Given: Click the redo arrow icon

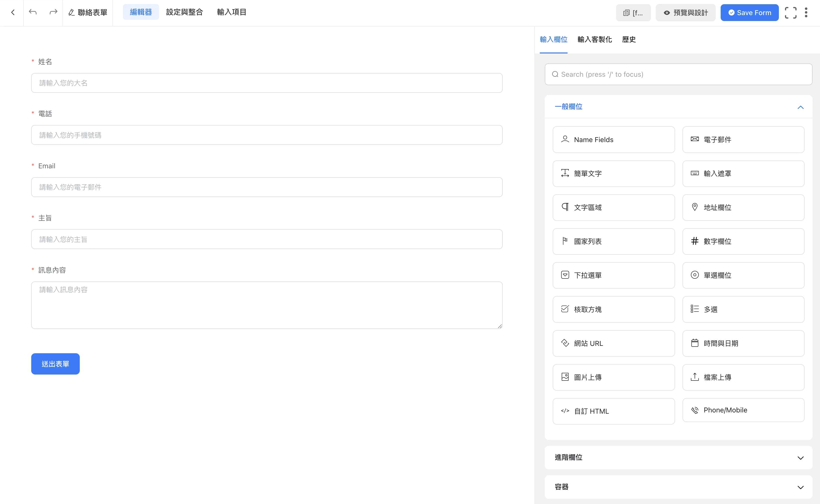Looking at the screenshot, I should coord(53,12).
